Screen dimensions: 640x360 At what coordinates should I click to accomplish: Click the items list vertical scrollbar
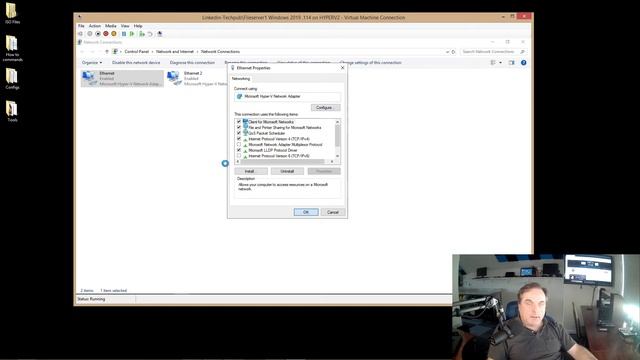tap(338, 136)
